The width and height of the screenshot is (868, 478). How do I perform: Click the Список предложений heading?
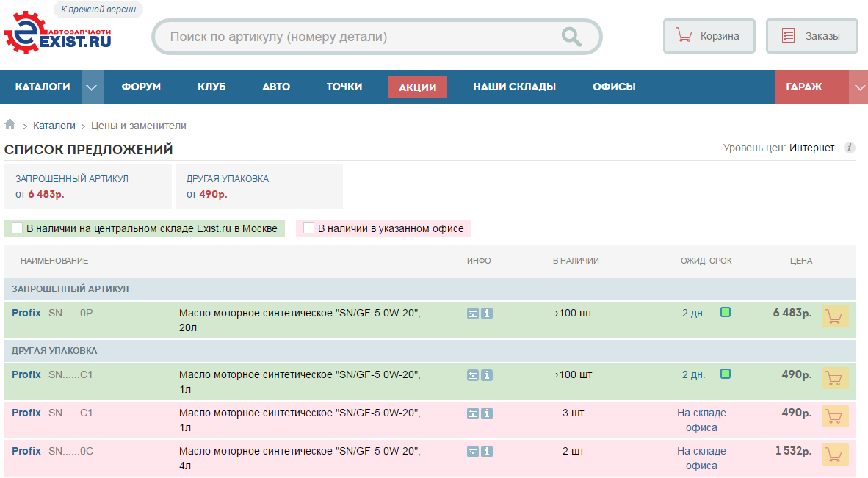point(89,149)
